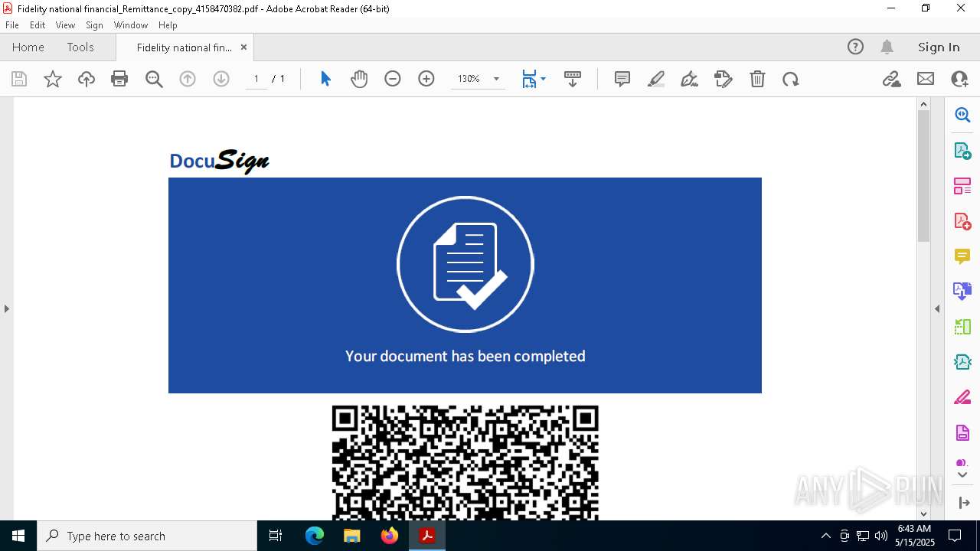Viewport: 980px width, 551px height.
Task: Open the View menu
Action: pyautogui.click(x=65, y=25)
